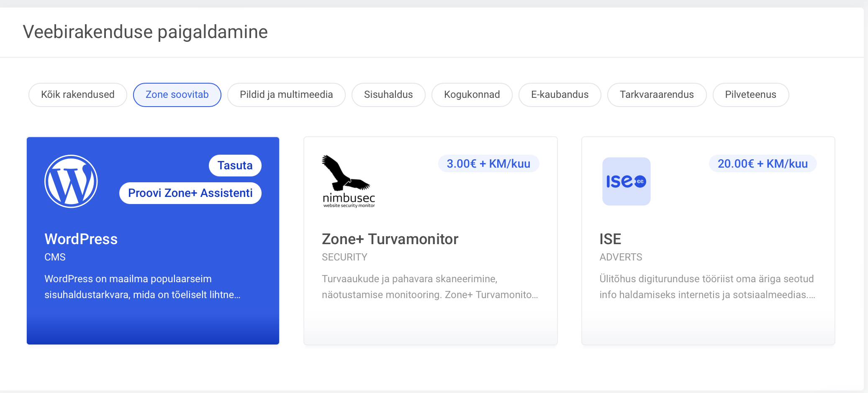Click the 20.00€ + KM/kuu price badge
Image resolution: width=868 pixels, height=393 pixels.
point(763,164)
